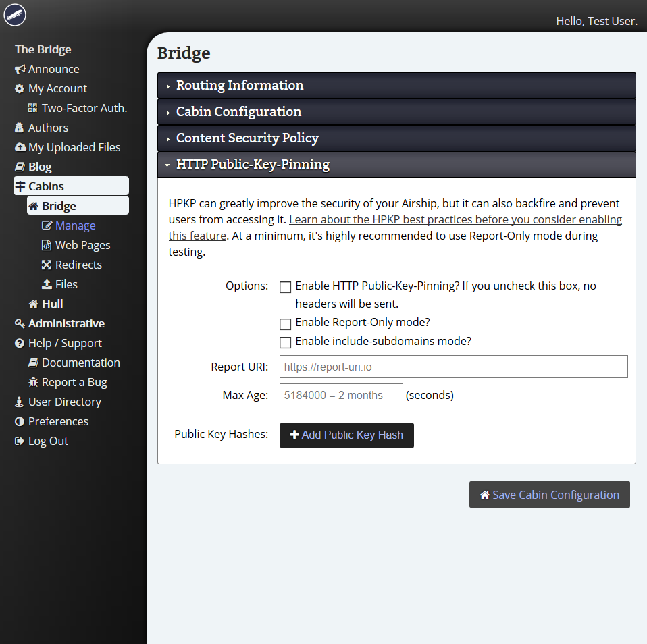Click the Report URI input field

453,367
